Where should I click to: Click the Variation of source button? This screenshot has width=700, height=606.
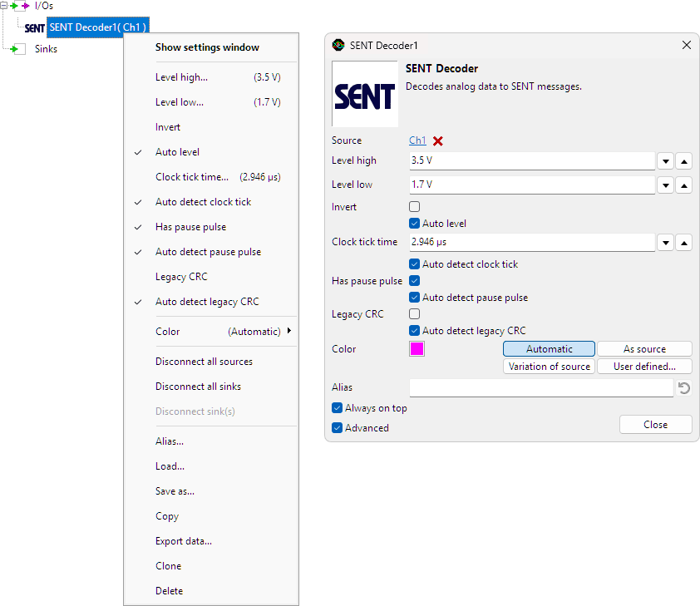(549, 367)
